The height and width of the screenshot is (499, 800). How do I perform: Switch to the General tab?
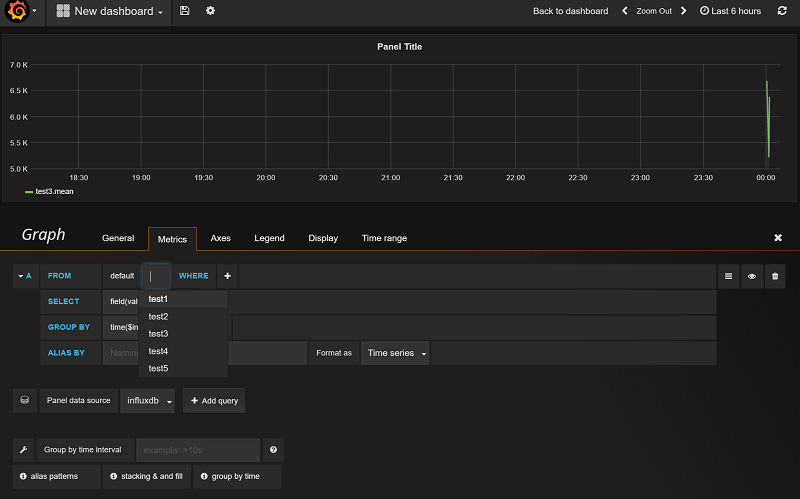(118, 238)
